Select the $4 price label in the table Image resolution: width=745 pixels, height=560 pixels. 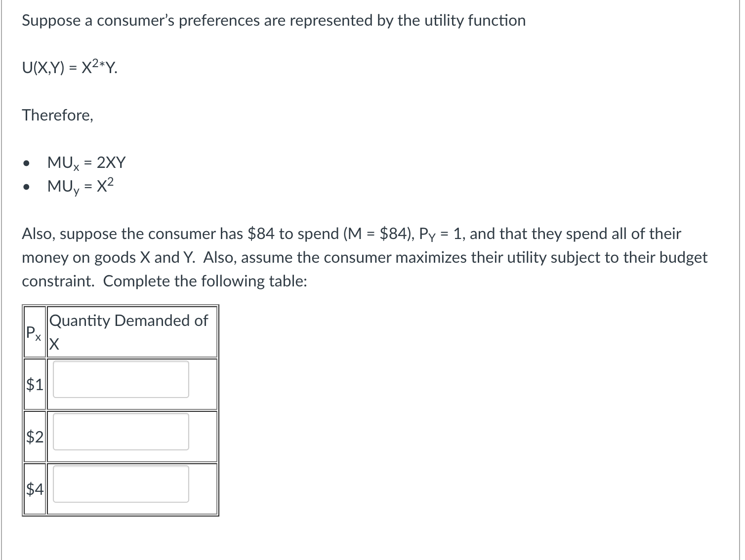pos(34,490)
